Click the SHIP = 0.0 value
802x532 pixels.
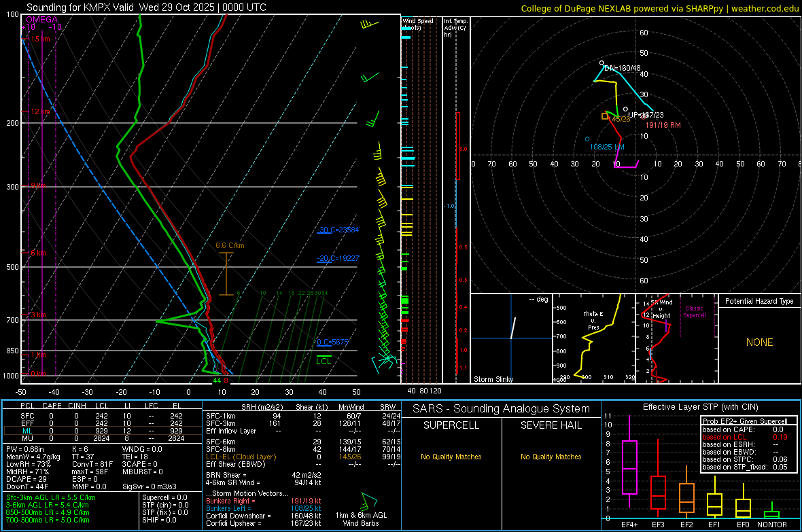pyautogui.click(x=159, y=520)
